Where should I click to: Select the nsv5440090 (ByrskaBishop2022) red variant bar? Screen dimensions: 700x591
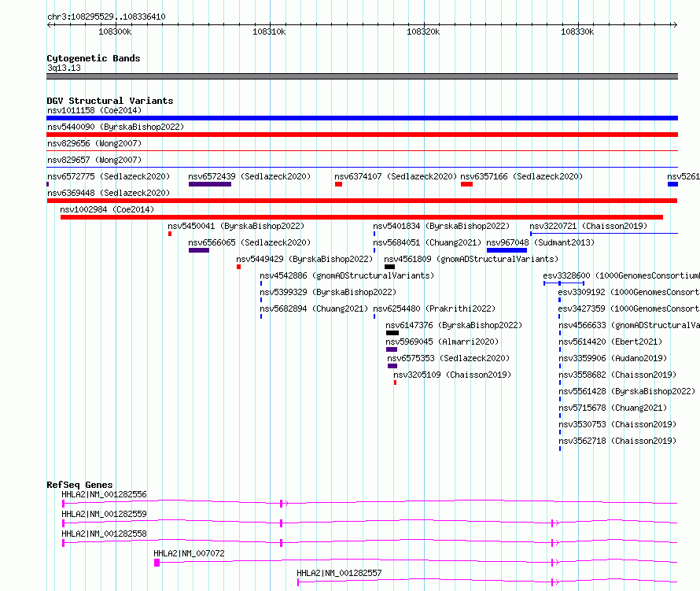click(362, 135)
